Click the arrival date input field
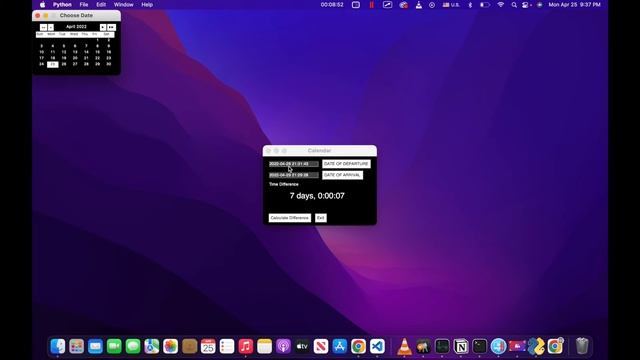This screenshot has height=360, width=640. click(x=293, y=175)
